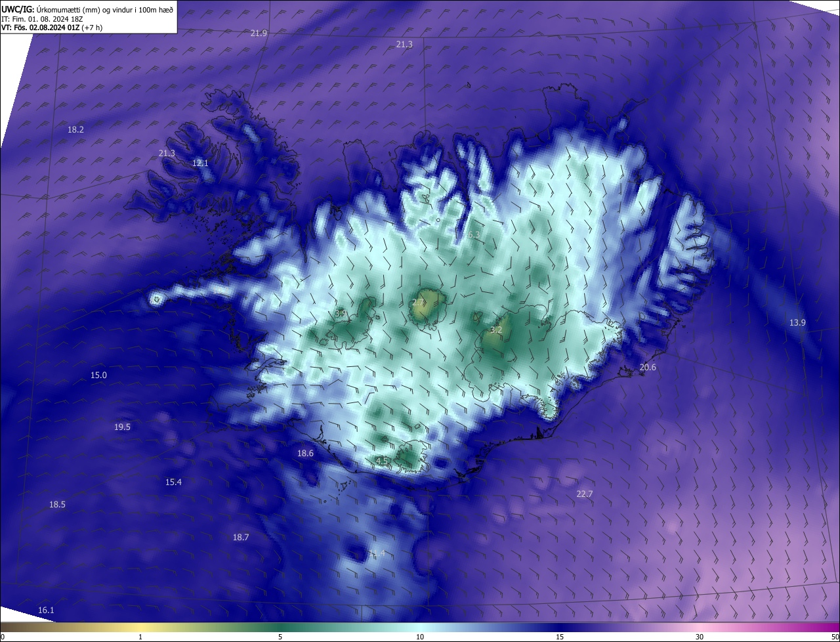Click the 18.7 value label

click(241, 537)
